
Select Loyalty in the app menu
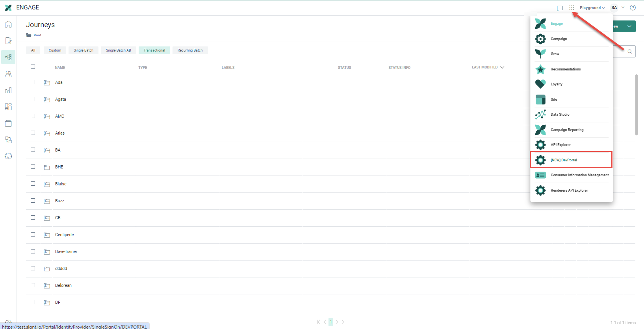tap(556, 84)
